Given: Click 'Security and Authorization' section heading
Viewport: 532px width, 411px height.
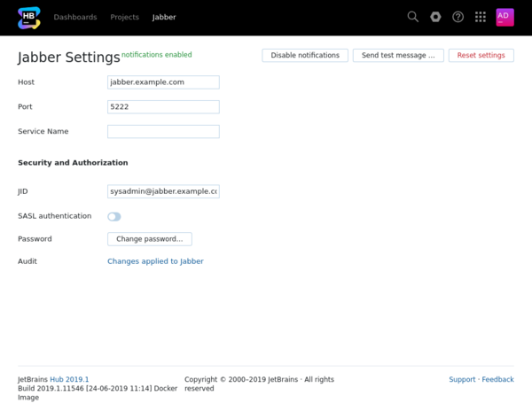Looking at the screenshot, I should pyautogui.click(x=73, y=163).
